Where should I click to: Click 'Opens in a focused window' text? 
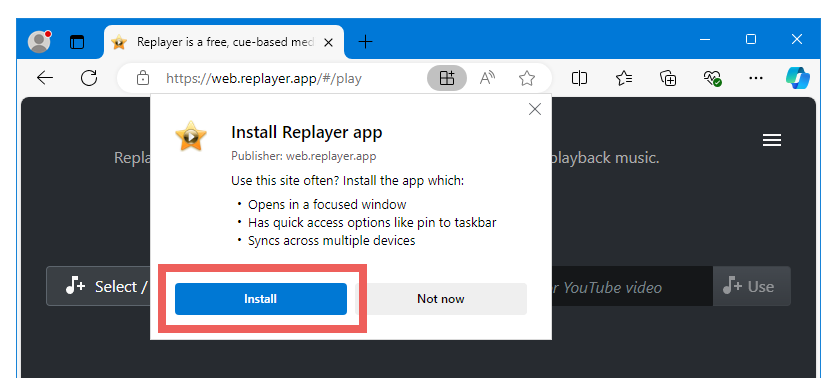pos(327,205)
